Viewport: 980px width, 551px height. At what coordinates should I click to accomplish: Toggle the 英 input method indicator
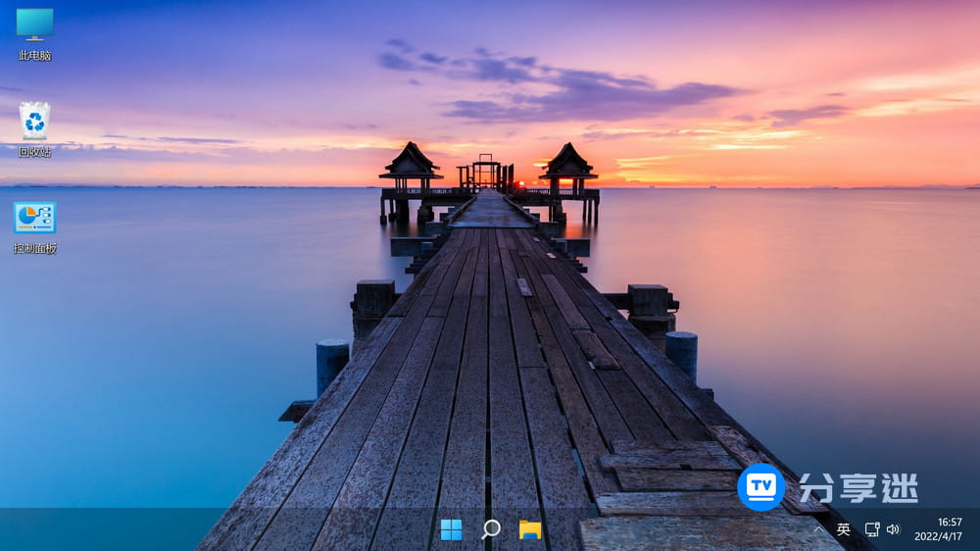coord(844,529)
